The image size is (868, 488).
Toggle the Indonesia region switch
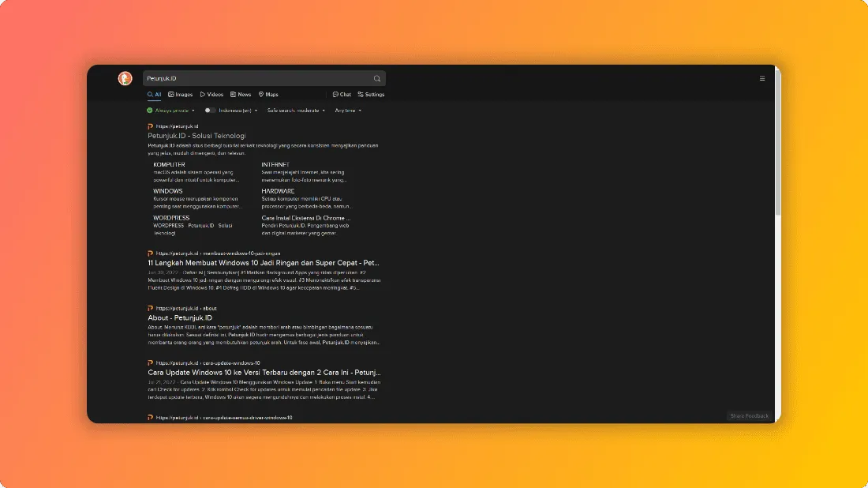click(x=210, y=111)
